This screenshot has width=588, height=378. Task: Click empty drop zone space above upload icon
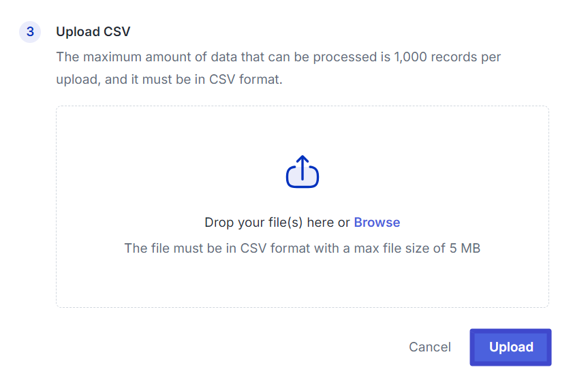(302, 129)
